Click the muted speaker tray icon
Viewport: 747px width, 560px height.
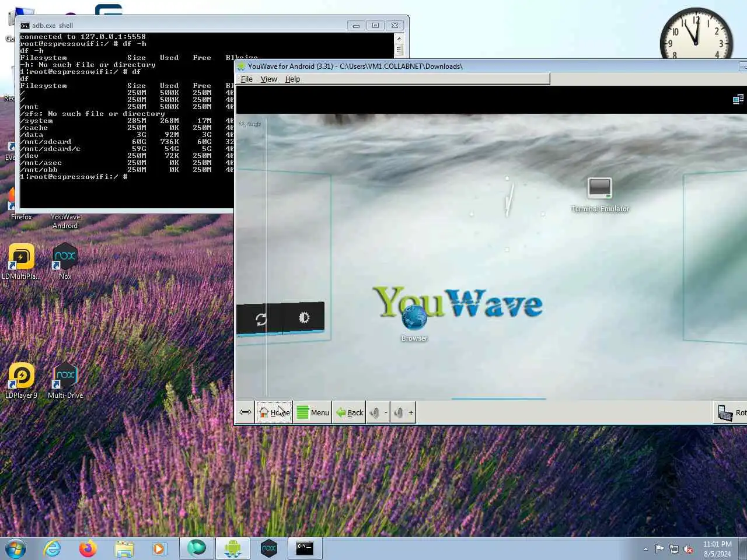(x=689, y=549)
